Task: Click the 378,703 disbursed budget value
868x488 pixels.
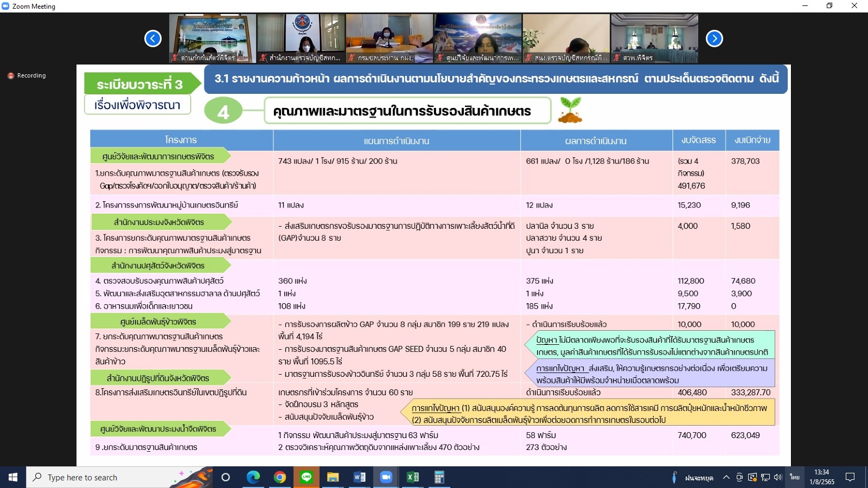Action: click(745, 161)
